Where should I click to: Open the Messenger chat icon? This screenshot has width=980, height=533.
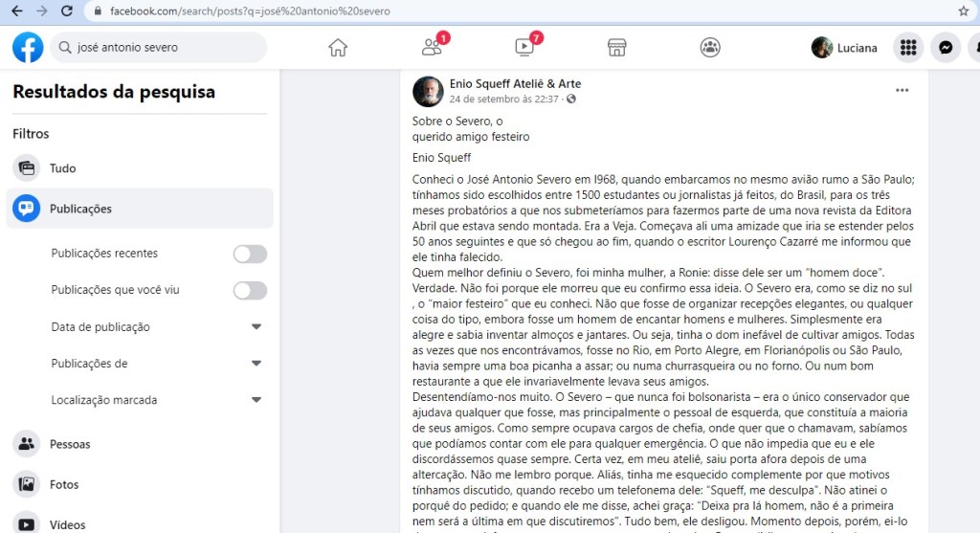coord(946,48)
